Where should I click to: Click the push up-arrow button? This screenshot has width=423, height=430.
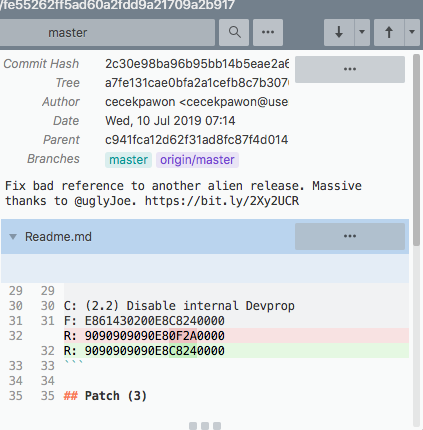point(389,32)
